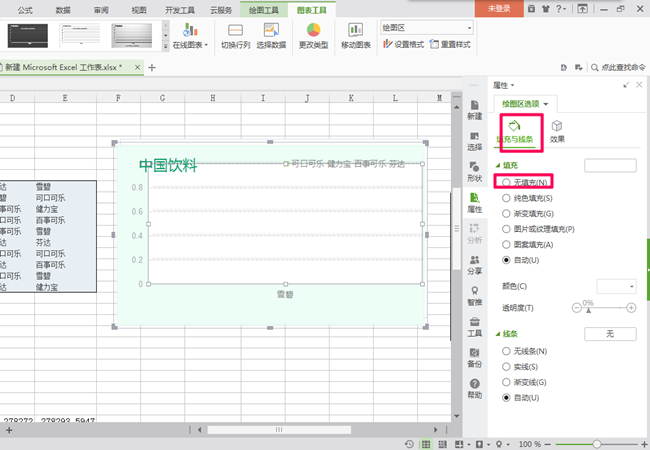The image size is (650, 450).
Task: Click the collapse ribbon icon in title bar
Action: tap(582, 9)
